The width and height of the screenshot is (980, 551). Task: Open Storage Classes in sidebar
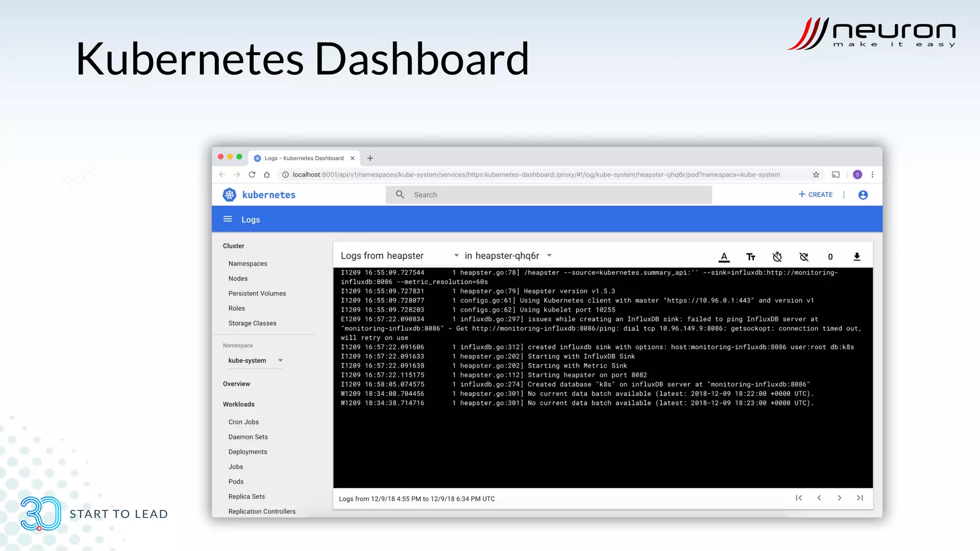pyautogui.click(x=252, y=323)
